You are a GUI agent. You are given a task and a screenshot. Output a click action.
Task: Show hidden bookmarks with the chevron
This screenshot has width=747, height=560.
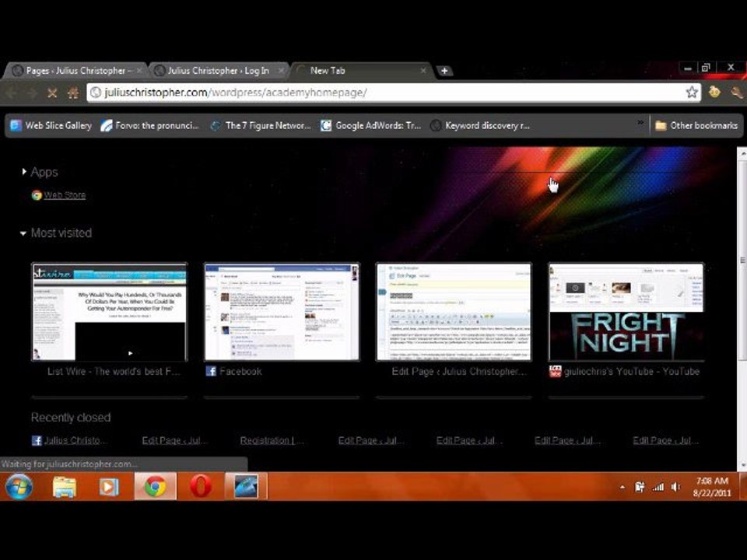point(640,123)
